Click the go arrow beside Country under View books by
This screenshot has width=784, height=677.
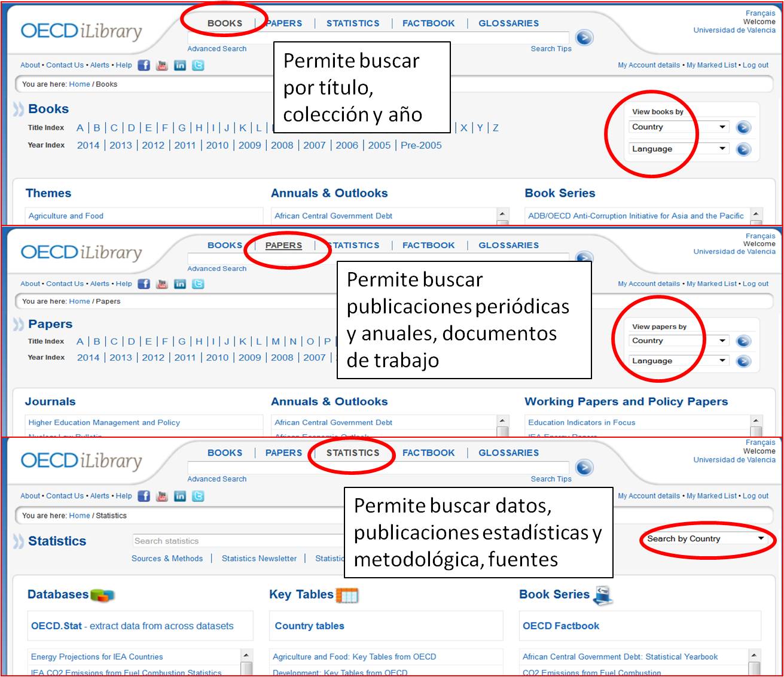tap(743, 127)
